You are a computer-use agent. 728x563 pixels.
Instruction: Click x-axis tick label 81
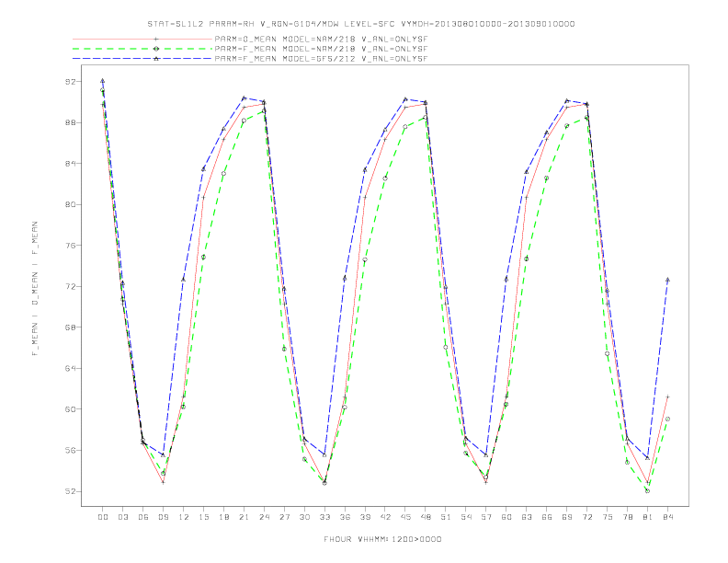point(648,517)
